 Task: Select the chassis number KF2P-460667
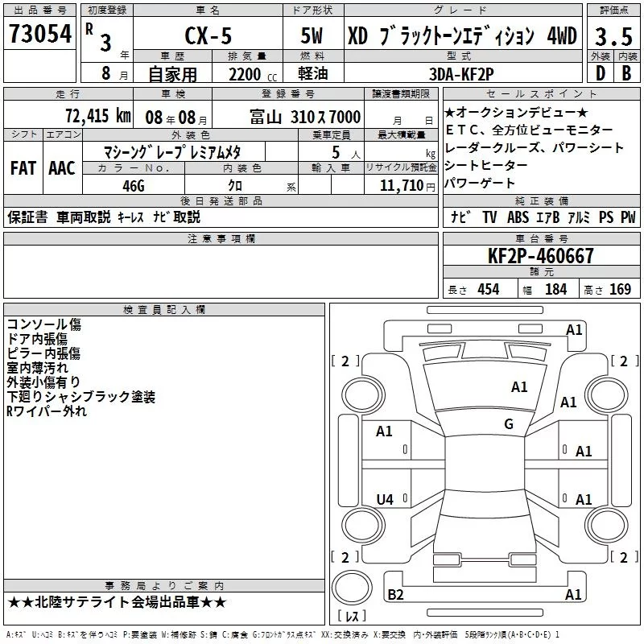(540, 256)
